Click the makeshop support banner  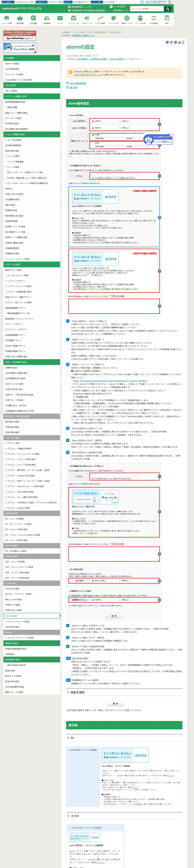(x=20, y=36)
